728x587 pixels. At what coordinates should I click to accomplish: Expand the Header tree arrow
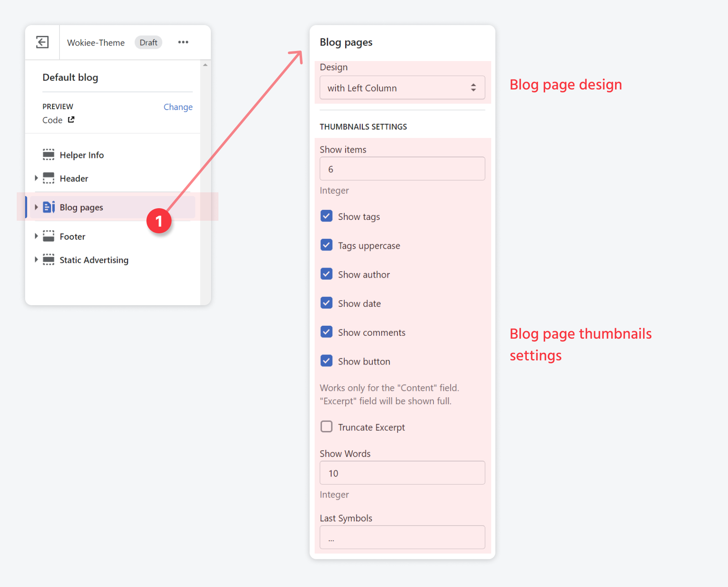36,178
